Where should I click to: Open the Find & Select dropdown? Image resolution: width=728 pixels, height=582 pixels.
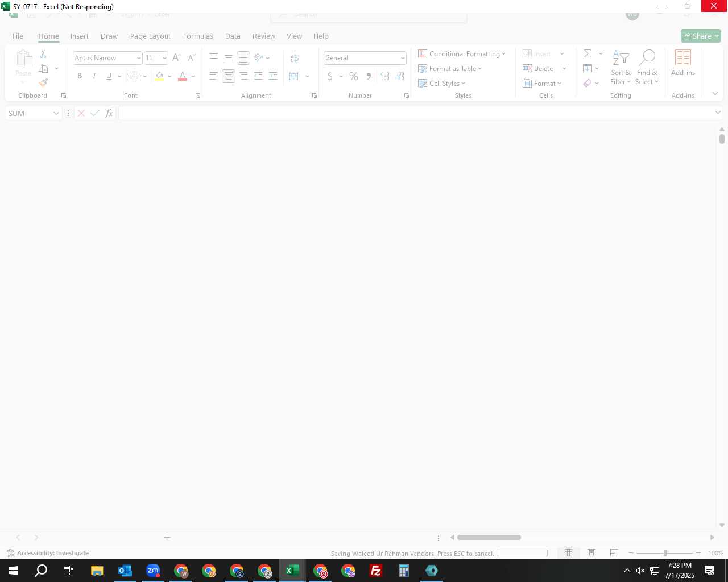point(647,67)
